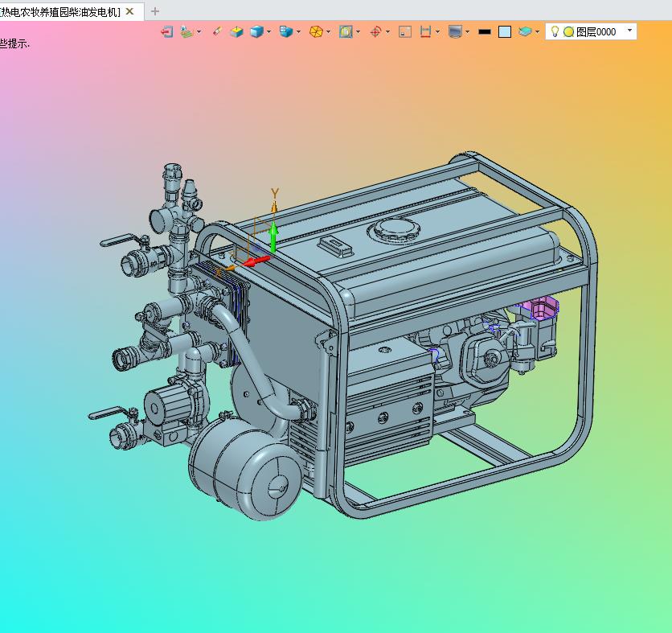Open the zoom window dropdown arrow
The image size is (672, 633).
click(x=358, y=31)
